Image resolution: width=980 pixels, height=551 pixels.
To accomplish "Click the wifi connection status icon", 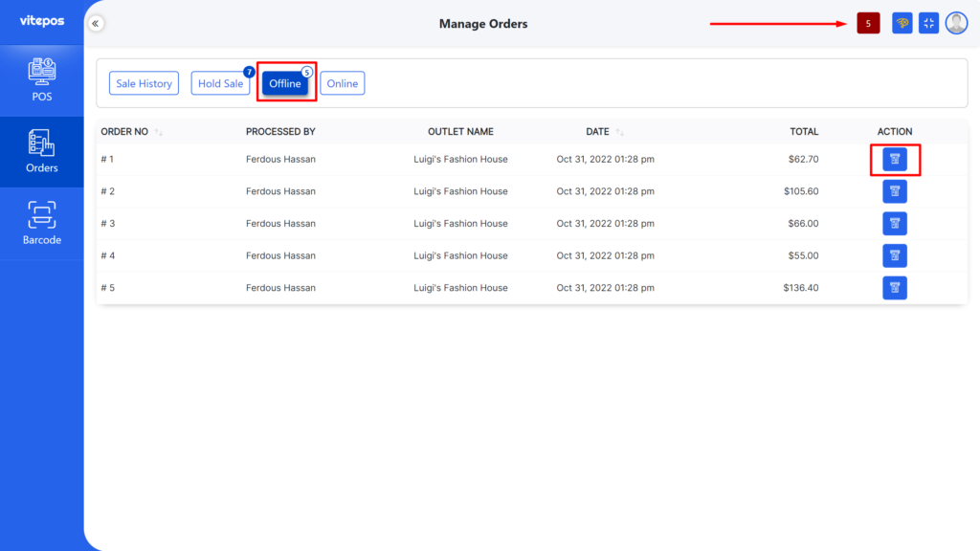I will (x=902, y=23).
